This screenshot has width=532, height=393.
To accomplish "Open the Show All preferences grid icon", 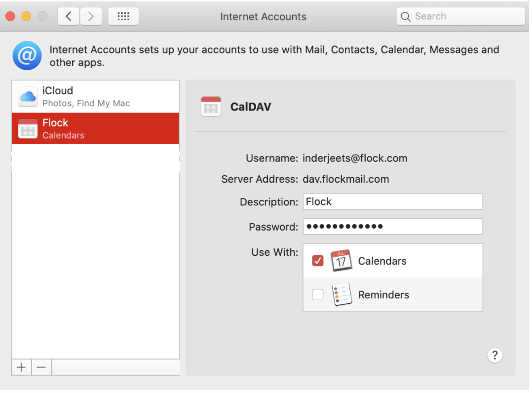I will tap(123, 16).
